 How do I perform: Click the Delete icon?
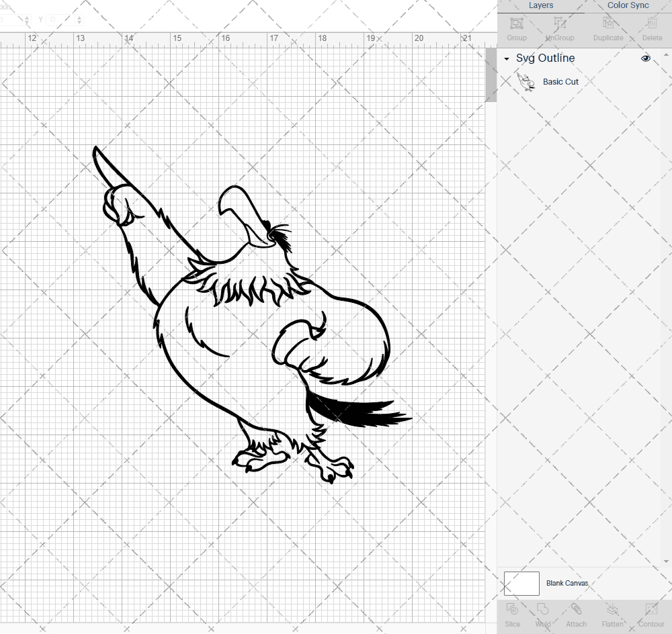point(651,28)
